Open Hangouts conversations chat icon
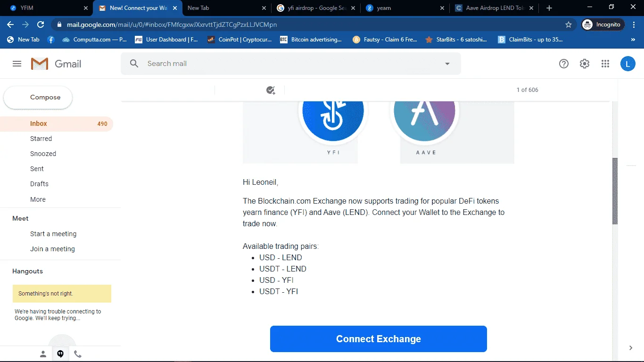The image size is (644, 362). 60,354
